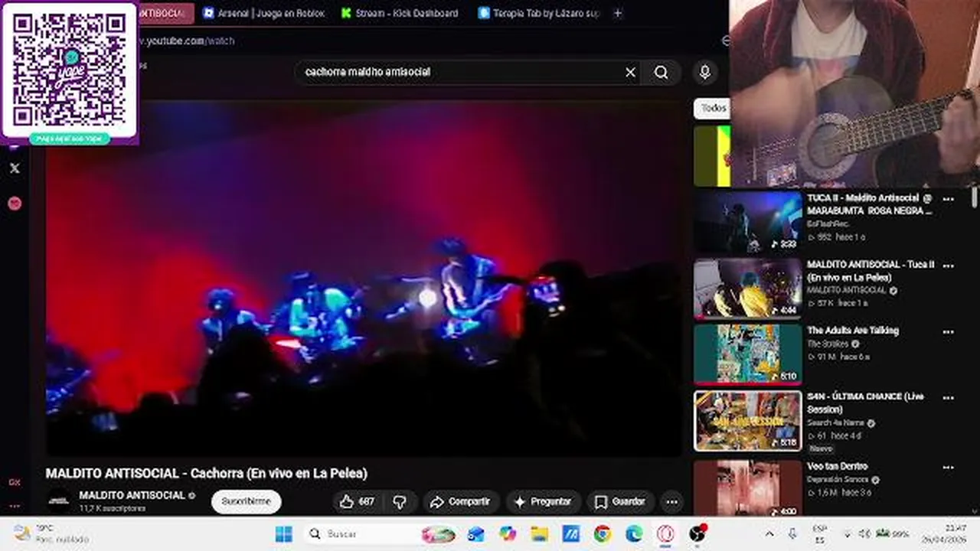Viewport: 980px width, 551px height.
Task: Open options for S4N ÚLTIMA CHANCE video
Action: pyautogui.click(x=948, y=398)
